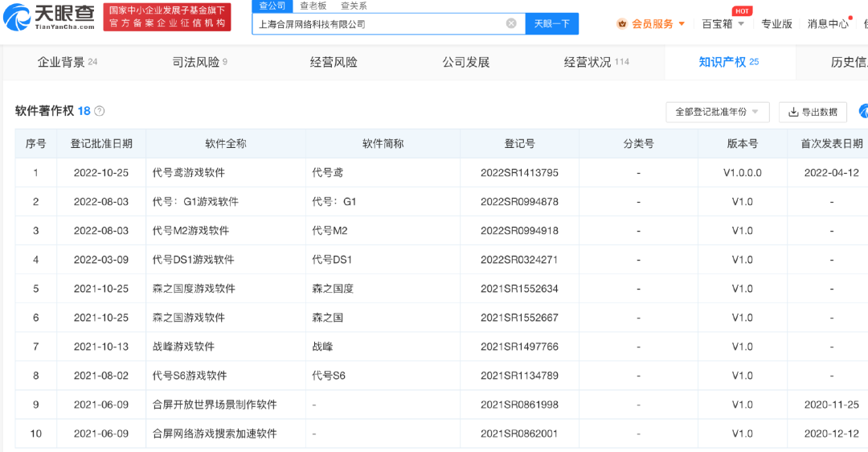Click registration number 2021SR0861998
This screenshot has height=452, width=868.
click(x=519, y=405)
